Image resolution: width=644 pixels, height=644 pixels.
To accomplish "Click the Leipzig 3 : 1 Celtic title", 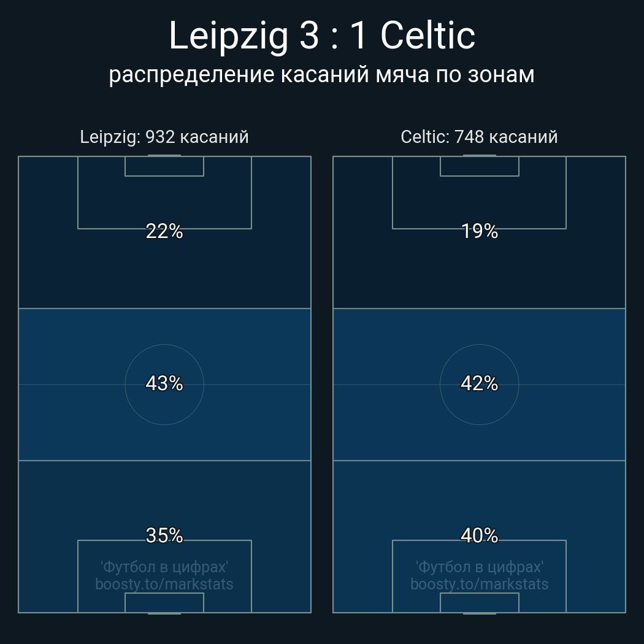I will [x=321, y=36].
